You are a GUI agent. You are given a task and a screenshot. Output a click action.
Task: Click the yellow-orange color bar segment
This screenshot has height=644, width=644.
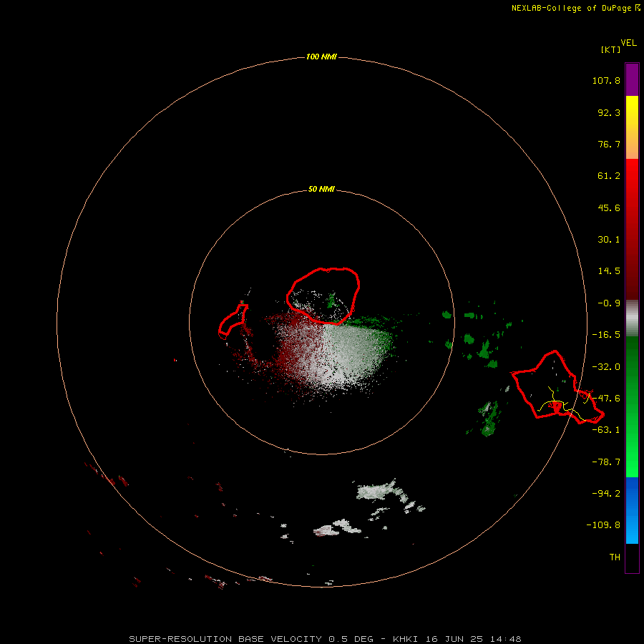point(632,127)
